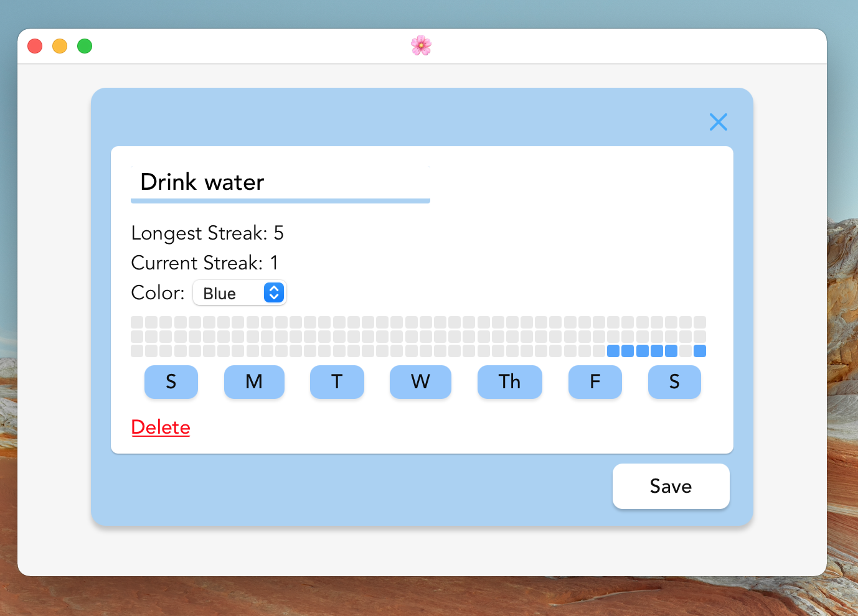858x616 pixels.
Task: Click the fifth blue streak square
Action: tap(670, 351)
